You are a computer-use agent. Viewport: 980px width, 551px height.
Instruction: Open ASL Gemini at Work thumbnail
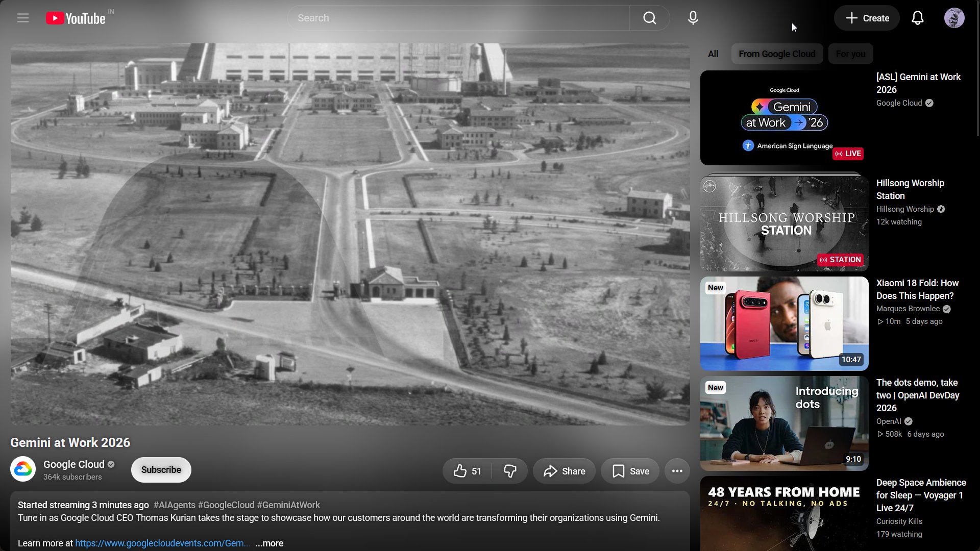click(784, 118)
